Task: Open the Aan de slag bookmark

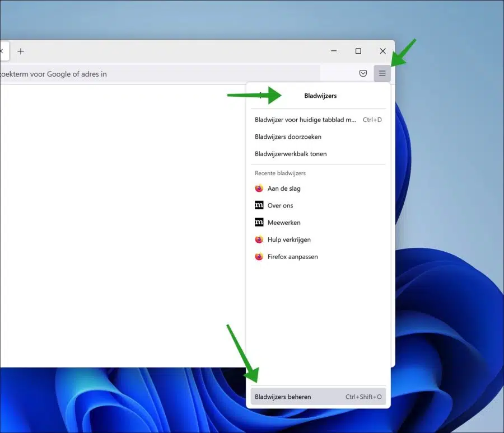Action: 318,189
